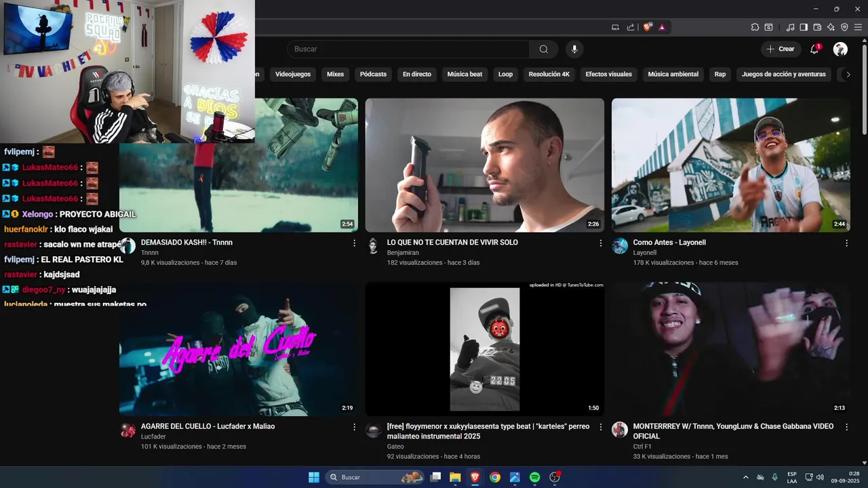
Task: Click the Ctrl F1 channel avatar
Action: [x=620, y=430]
